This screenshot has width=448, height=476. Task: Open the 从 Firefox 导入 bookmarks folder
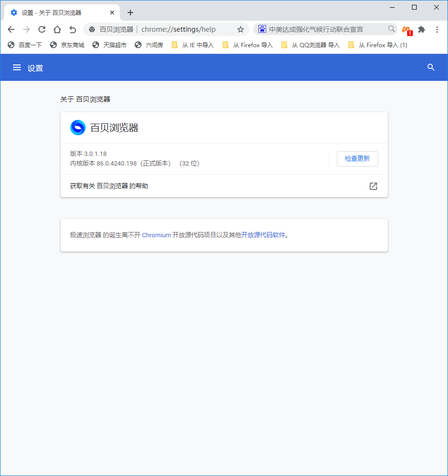click(247, 45)
